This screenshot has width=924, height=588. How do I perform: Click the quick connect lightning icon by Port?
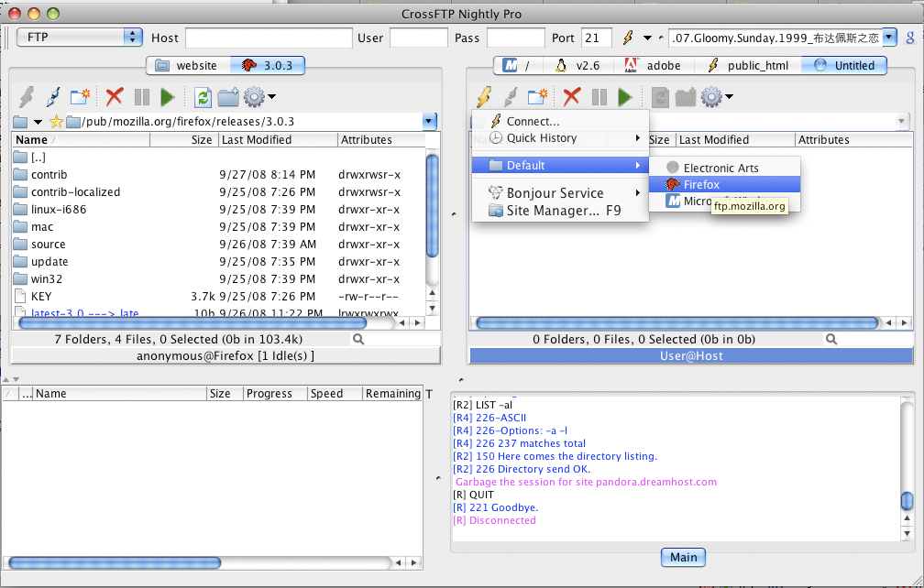(628, 38)
